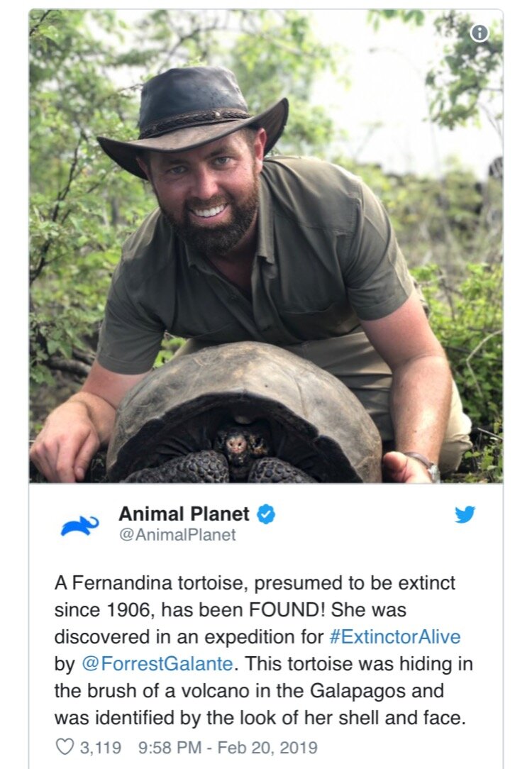Click the Twitter bird logo
This screenshot has height=769, width=532.
(465, 514)
